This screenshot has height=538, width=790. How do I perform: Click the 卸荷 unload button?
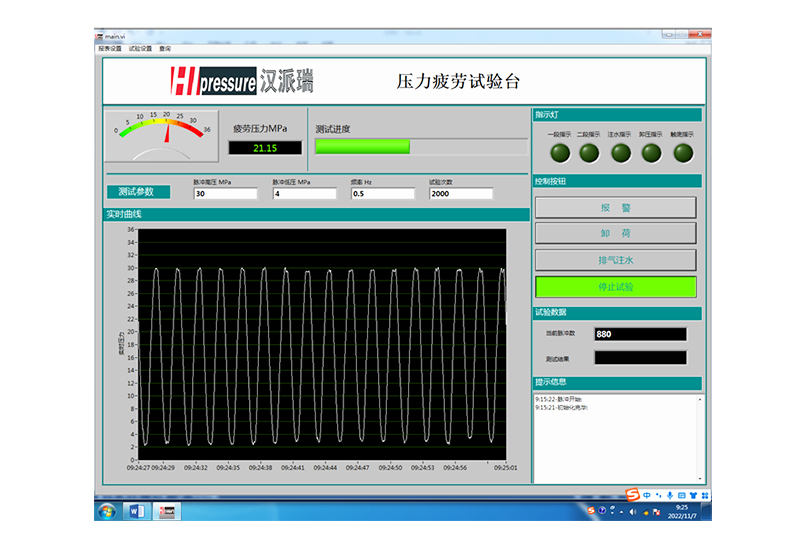[616, 233]
